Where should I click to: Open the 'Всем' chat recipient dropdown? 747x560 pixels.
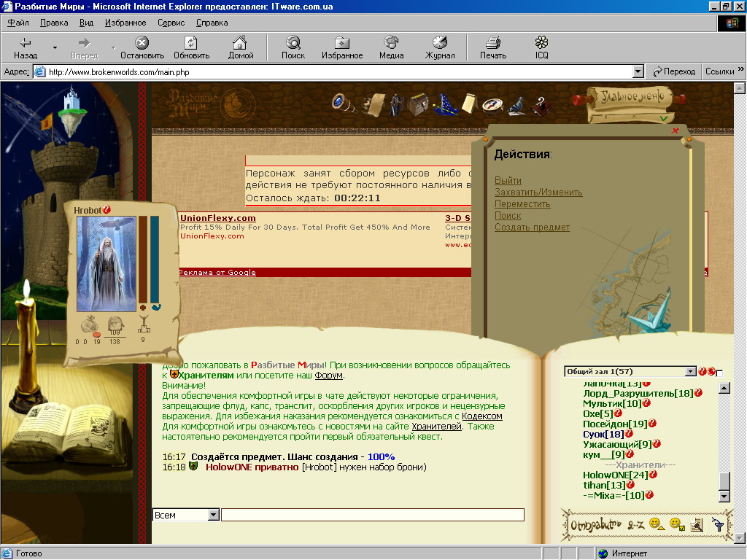pos(213,515)
